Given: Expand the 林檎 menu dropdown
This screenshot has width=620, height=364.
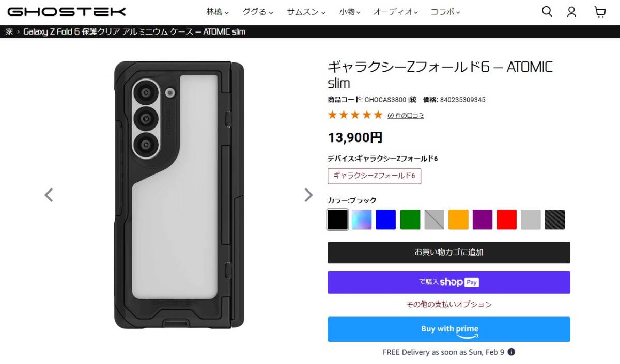Looking at the screenshot, I should tap(218, 12).
